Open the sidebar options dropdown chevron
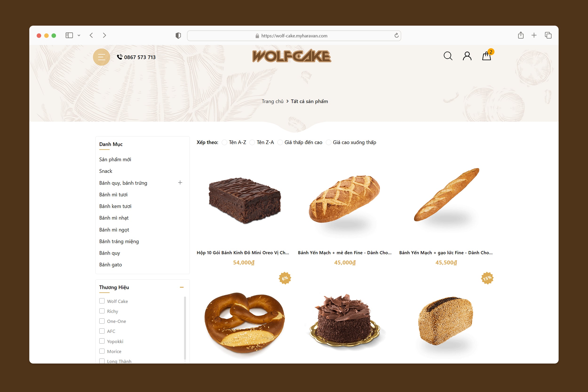Screen dimensions: 588x392 (x=79, y=36)
